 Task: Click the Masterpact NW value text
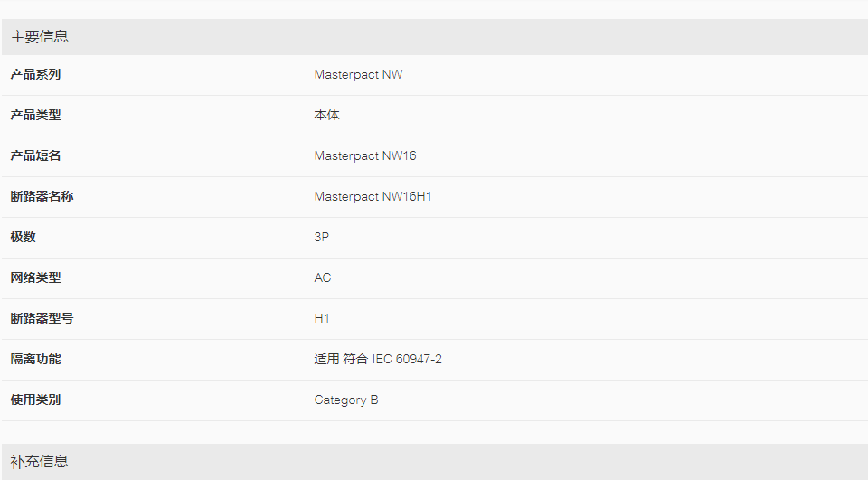click(358, 75)
